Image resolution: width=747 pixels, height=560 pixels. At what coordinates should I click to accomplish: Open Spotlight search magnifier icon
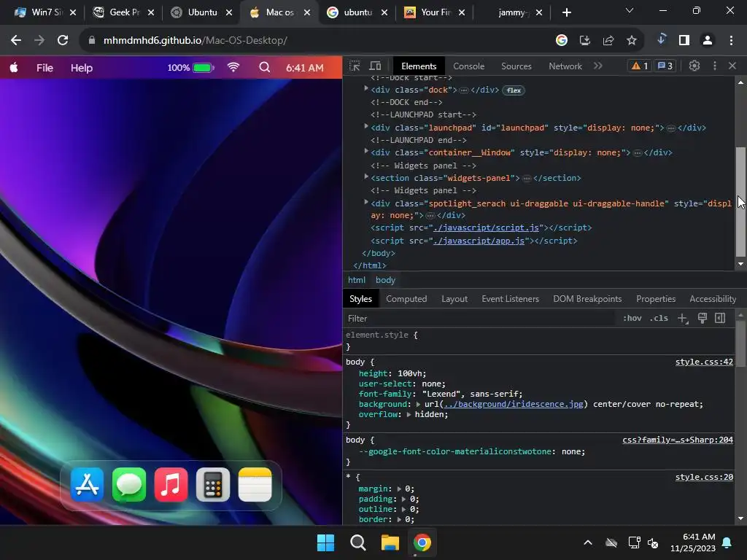(x=264, y=68)
